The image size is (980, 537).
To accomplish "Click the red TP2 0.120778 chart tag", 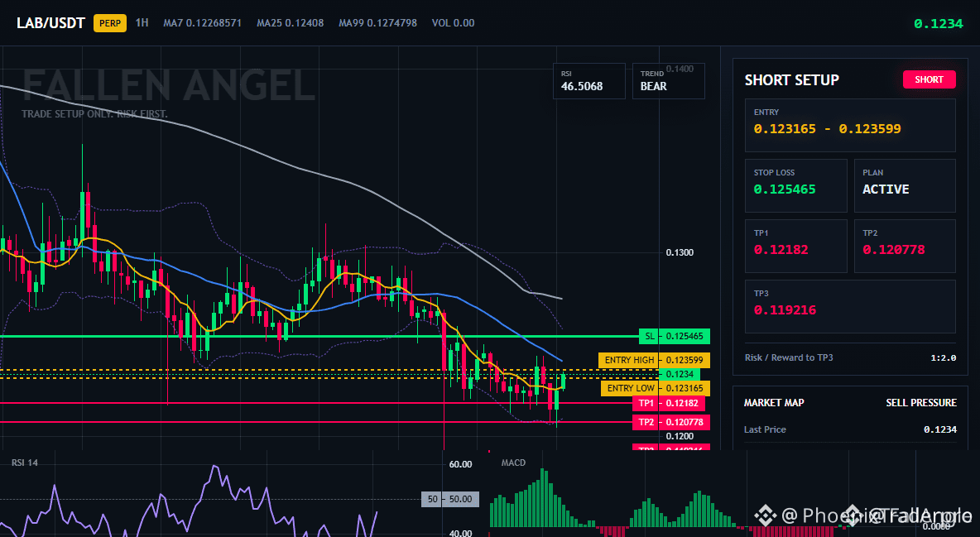I will [x=671, y=423].
